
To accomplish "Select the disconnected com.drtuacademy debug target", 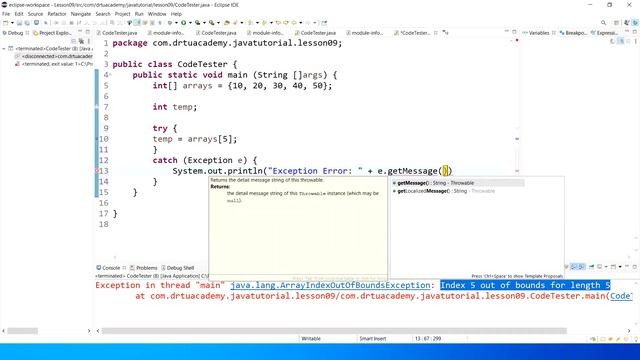I will [x=54, y=56].
